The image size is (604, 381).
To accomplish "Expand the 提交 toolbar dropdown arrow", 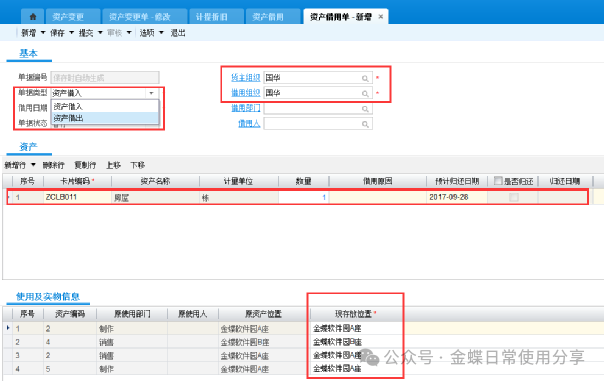I will tap(100, 33).
